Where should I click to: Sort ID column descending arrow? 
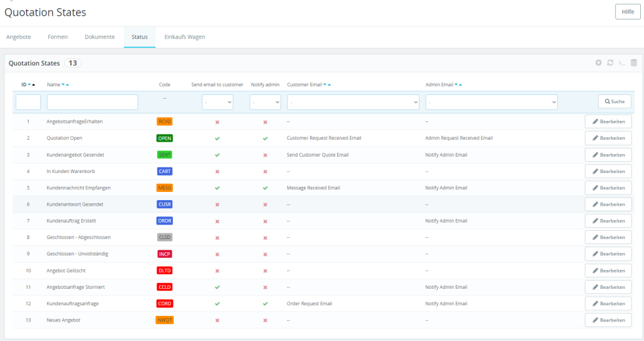(x=29, y=85)
